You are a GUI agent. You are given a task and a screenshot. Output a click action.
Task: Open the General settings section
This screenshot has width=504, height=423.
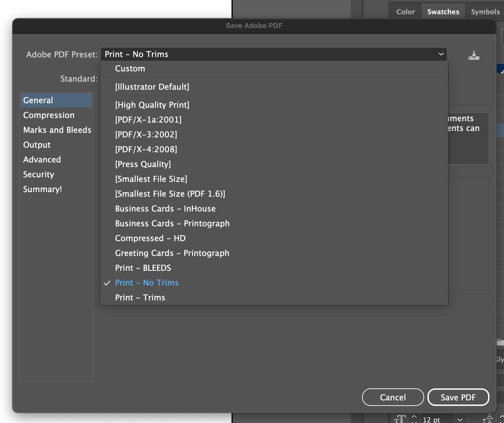coord(56,100)
